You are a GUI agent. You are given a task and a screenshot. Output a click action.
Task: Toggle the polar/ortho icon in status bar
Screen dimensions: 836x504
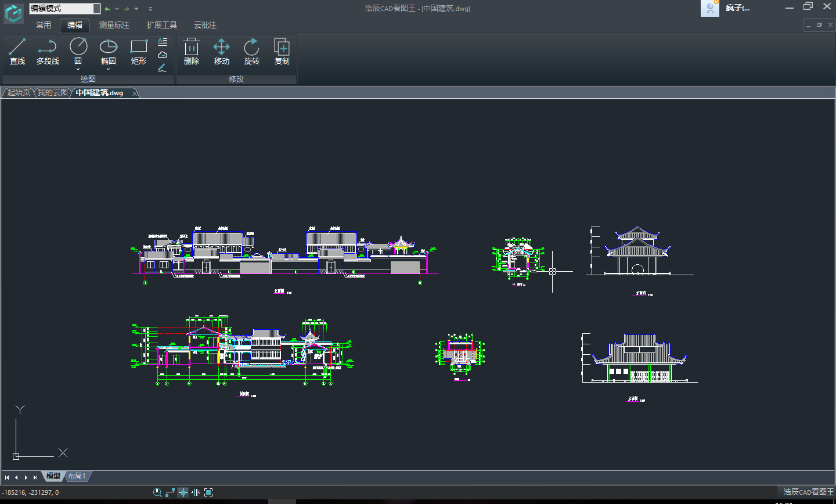pos(170,492)
